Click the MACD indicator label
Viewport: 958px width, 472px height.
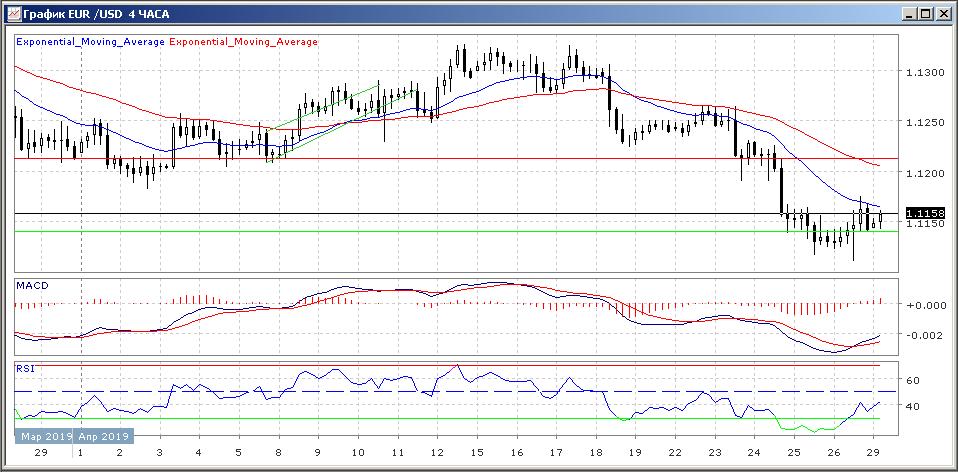click(32, 286)
